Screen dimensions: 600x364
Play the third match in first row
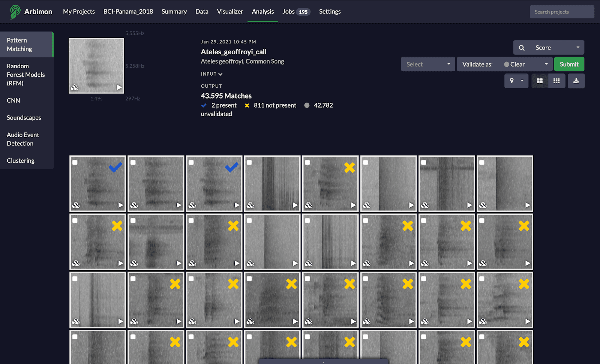[x=237, y=205]
